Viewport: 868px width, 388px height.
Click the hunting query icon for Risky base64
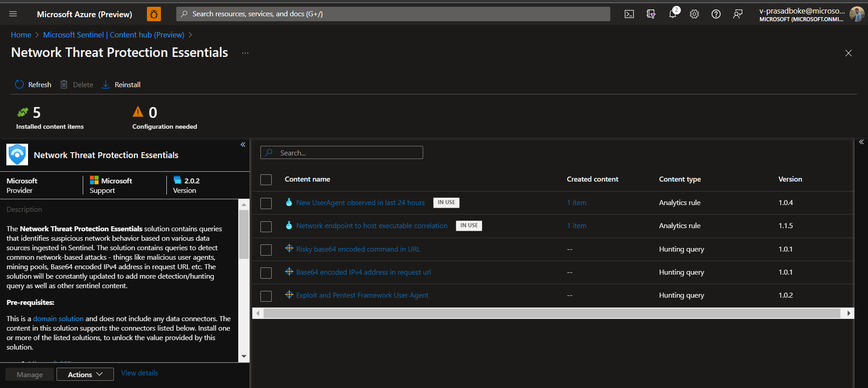(289, 248)
